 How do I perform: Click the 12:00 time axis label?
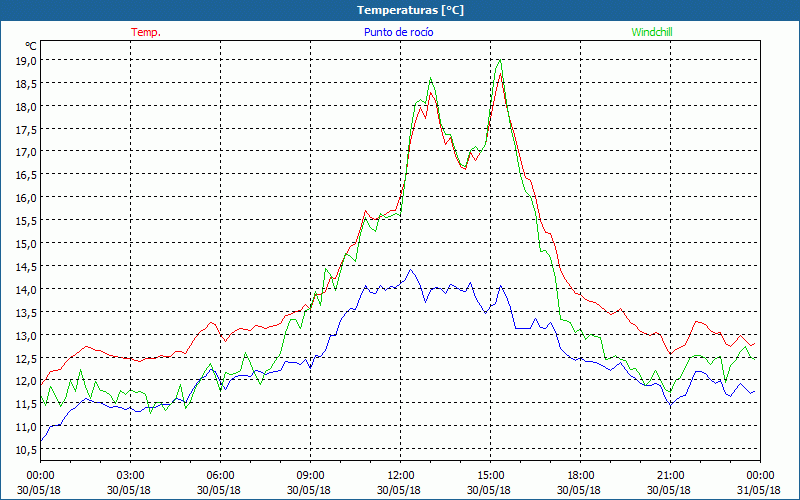[x=401, y=475]
